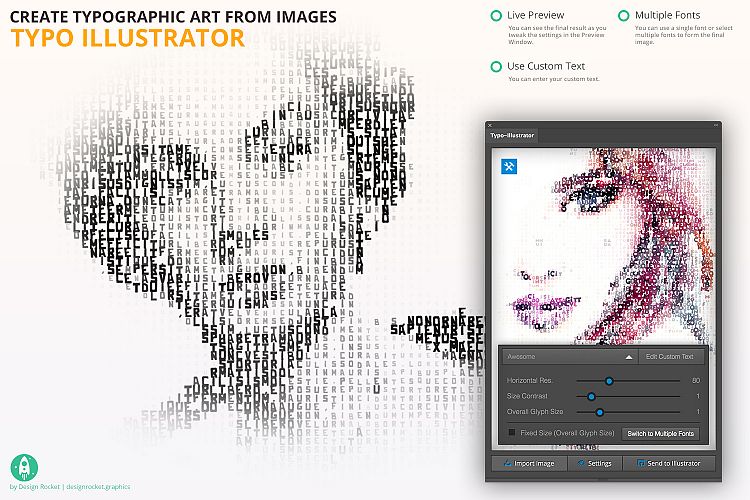Click the circle bullet beside Use Custom Text

click(x=496, y=67)
